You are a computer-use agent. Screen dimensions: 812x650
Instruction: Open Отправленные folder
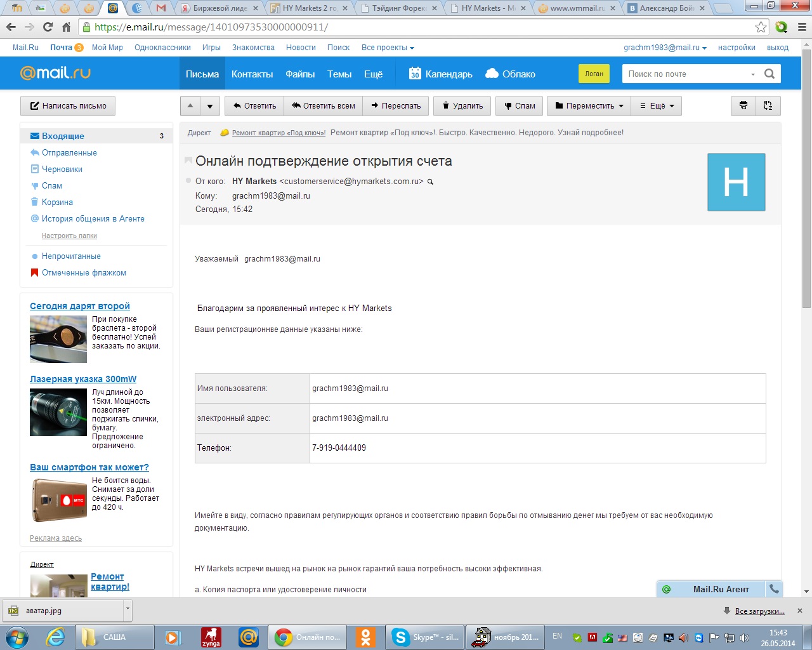(69, 152)
